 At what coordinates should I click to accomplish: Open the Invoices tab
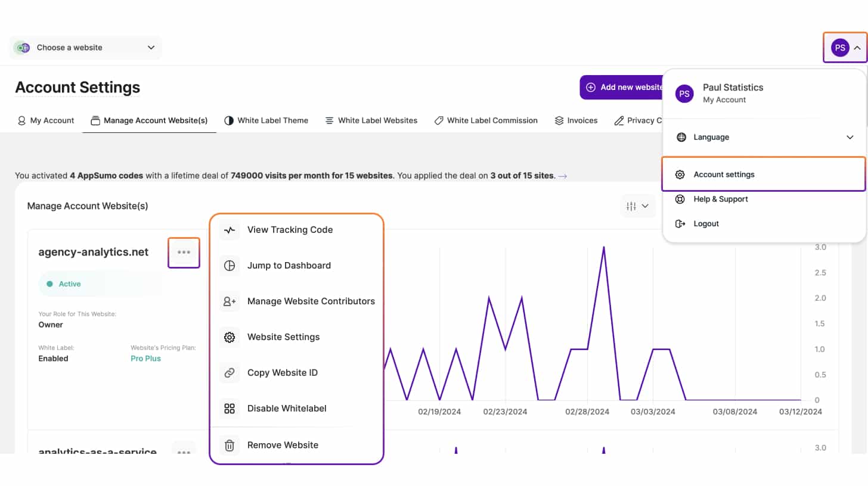pos(575,120)
